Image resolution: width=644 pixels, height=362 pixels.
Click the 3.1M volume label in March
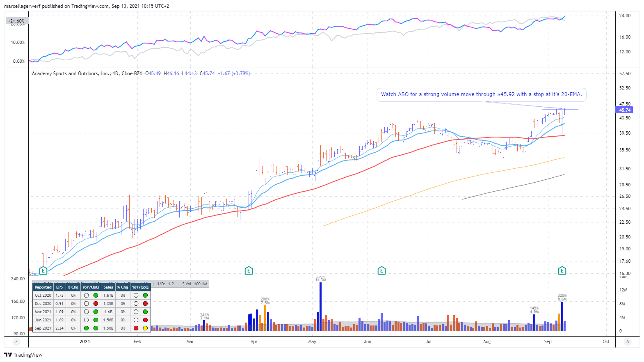pos(204,318)
